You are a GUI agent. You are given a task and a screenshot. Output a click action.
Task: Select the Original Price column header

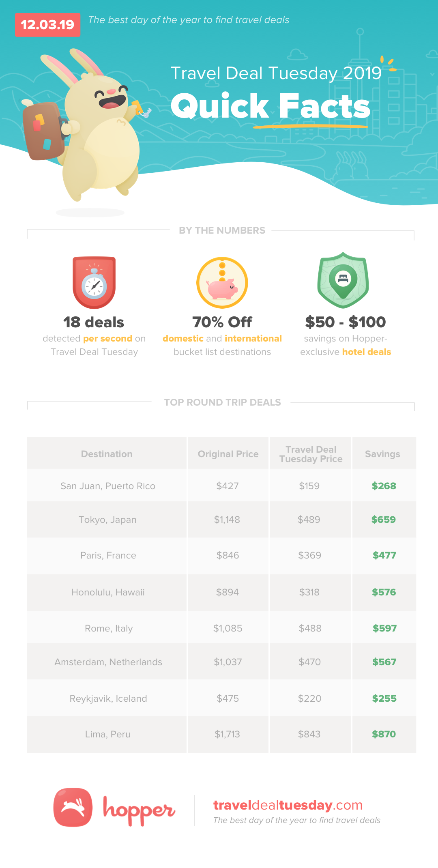(x=228, y=454)
